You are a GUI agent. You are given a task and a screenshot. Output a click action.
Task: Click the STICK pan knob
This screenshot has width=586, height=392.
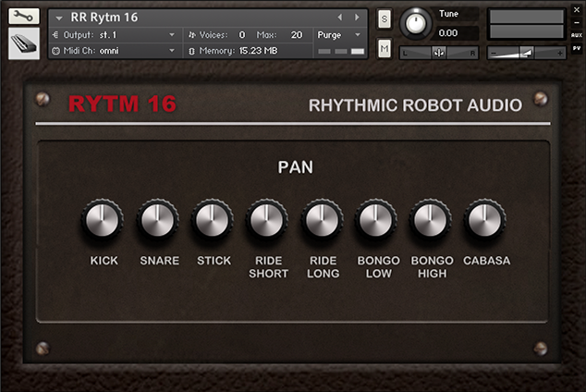(x=212, y=220)
